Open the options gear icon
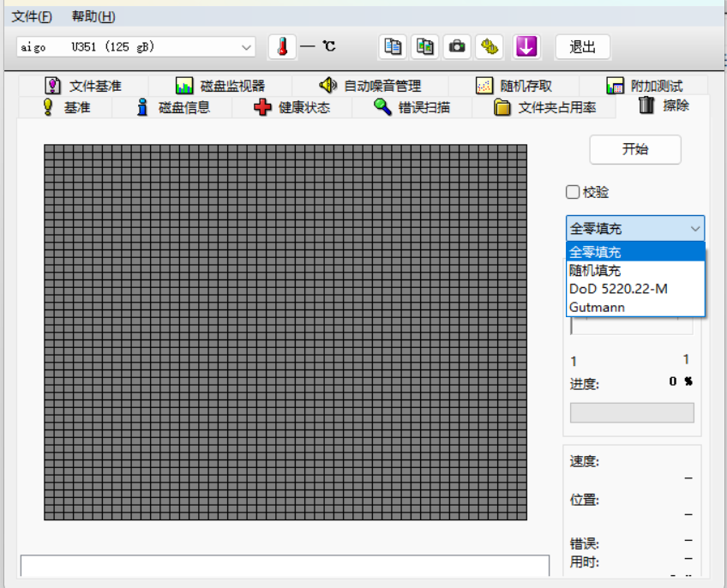This screenshot has height=588, width=727. click(x=490, y=47)
